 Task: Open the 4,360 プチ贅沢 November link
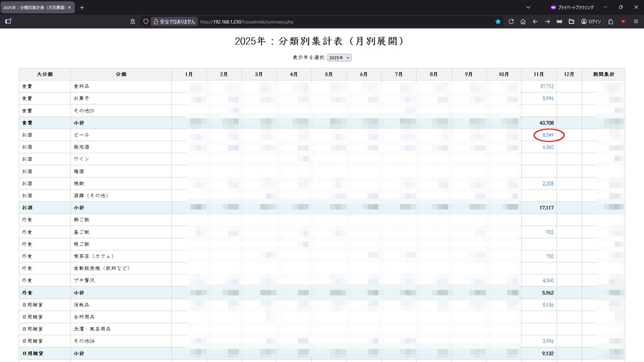[x=548, y=280]
